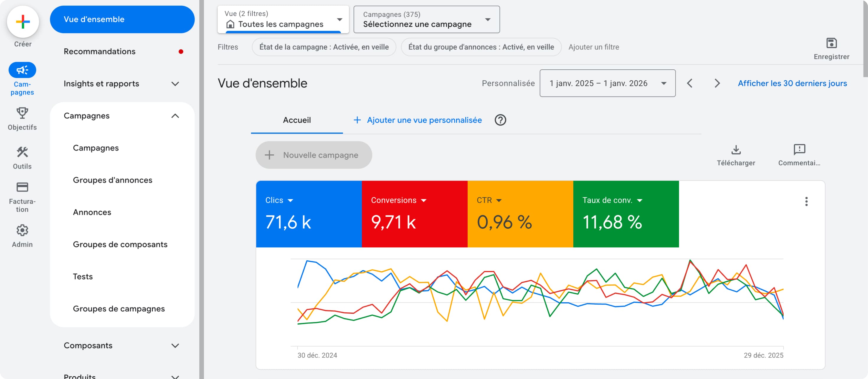Image resolution: width=868 pixels, height=379 pixels.
Task: Open Groupes de composants item
Action: coord(120,244)
